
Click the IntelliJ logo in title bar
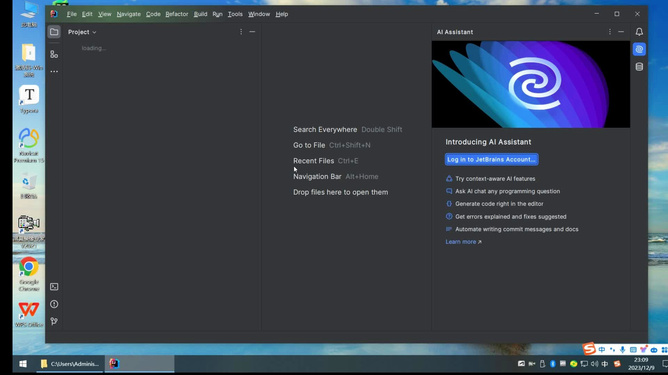(x=54, y=14)
